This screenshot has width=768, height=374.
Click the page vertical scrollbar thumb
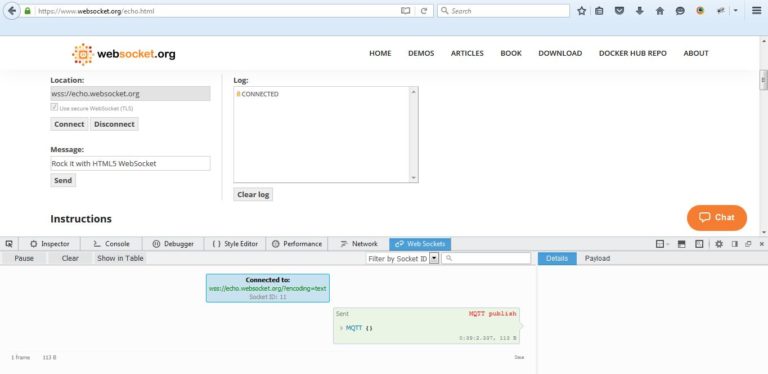click(763, 80)
